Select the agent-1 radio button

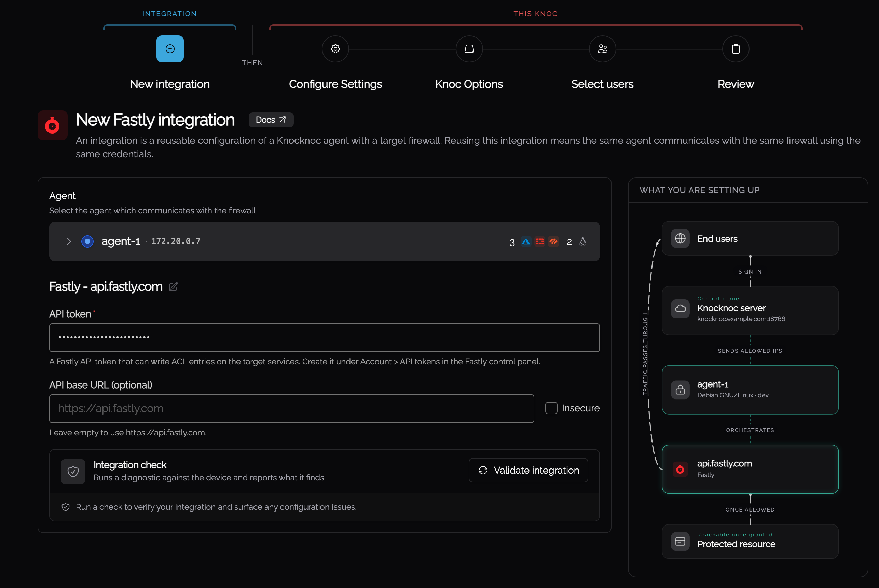coord(87,241)
